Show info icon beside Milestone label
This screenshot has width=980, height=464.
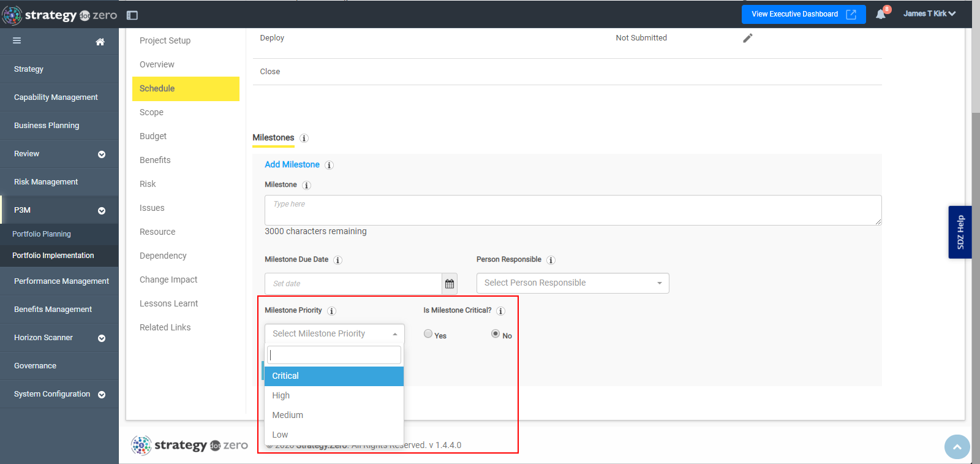(x=307, y=186)
